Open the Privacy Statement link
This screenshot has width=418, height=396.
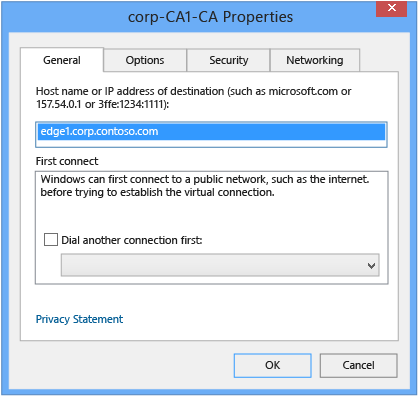coord(79,319)
